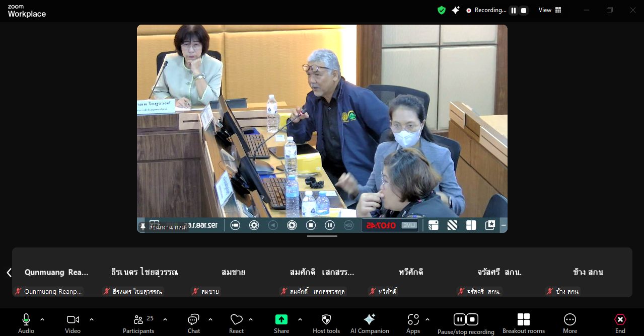Expand the Share options arrow
This screenshot has height=336, width=644.
tap(300, 319)
